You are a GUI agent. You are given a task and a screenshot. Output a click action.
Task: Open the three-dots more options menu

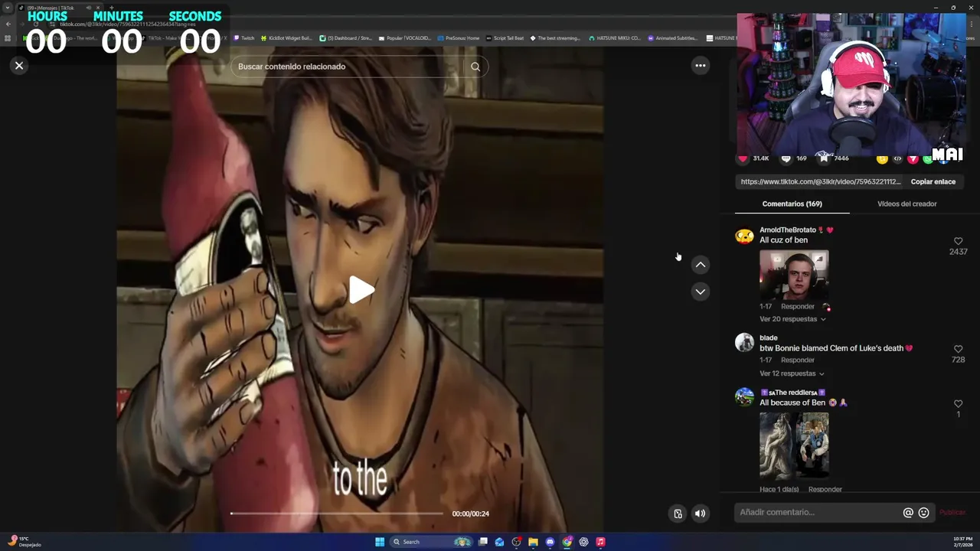(700, 66)
